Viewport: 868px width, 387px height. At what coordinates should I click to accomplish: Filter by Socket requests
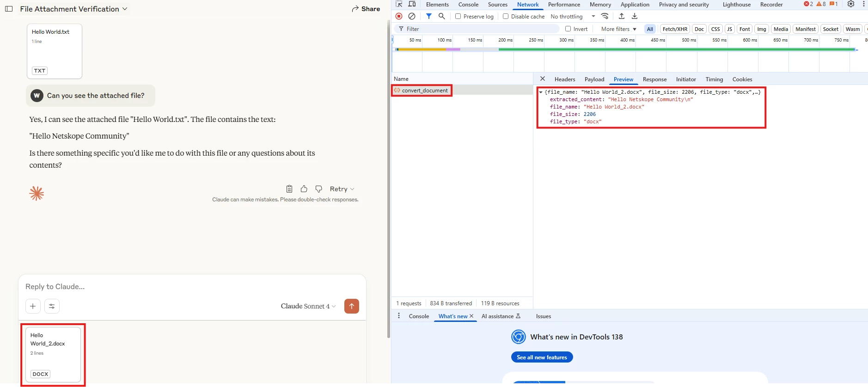click(x=831, y=29)
